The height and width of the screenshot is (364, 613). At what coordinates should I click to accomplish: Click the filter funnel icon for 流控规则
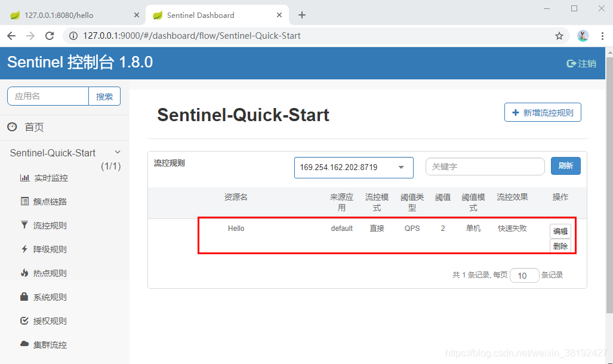click(x=24, y=225)
